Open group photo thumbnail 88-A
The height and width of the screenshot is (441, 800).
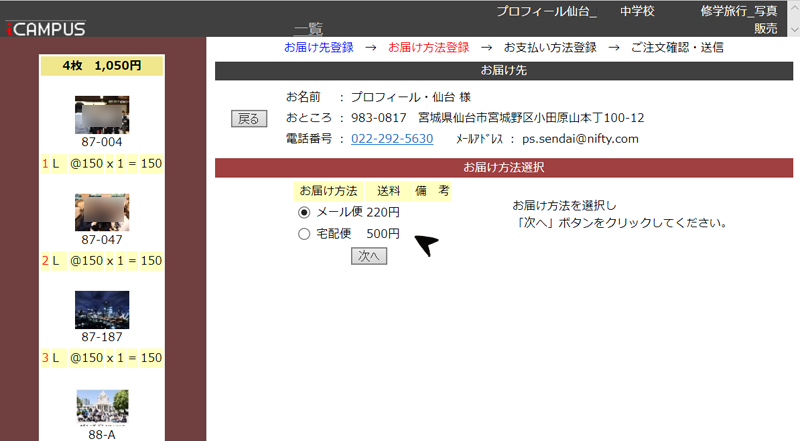pos(101,407)
